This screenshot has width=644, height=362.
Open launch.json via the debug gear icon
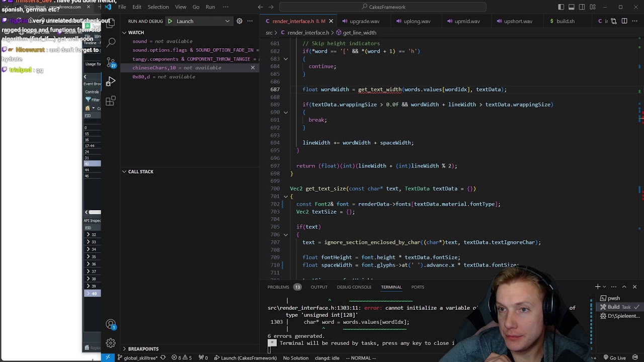[x=239, y=21]
